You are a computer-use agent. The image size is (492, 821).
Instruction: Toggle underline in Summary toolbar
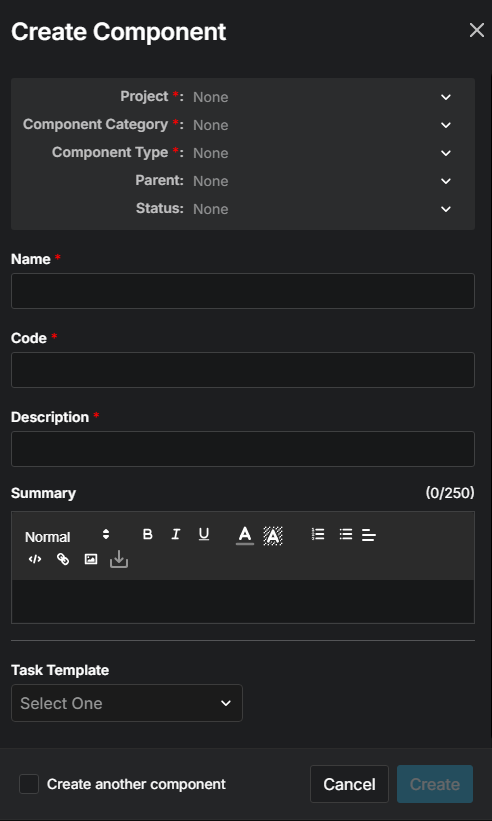pos(204,534)
